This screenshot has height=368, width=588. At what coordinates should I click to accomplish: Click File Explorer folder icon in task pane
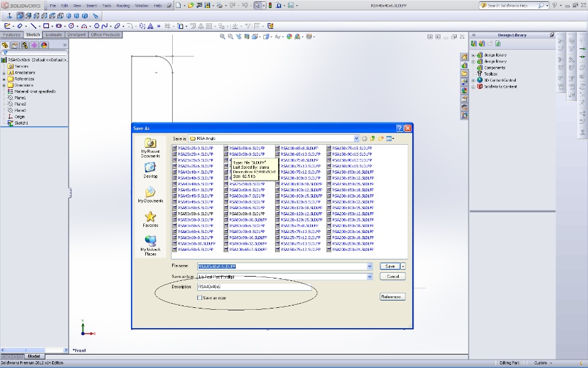(464, 73)
